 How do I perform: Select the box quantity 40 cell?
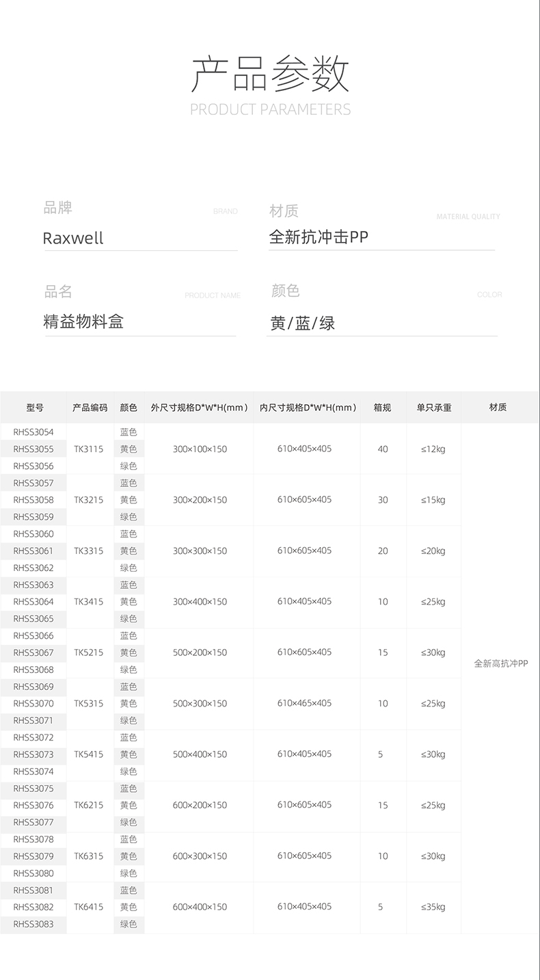pos(383,449)
